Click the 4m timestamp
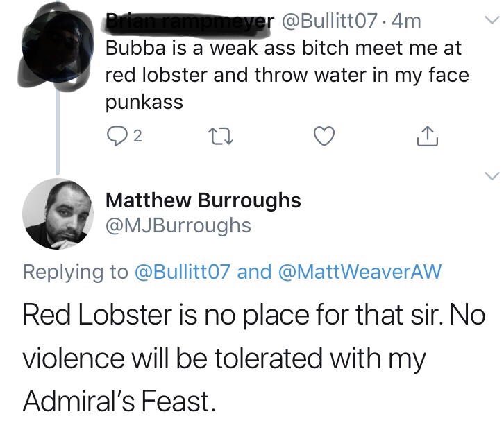 point(406,22)
